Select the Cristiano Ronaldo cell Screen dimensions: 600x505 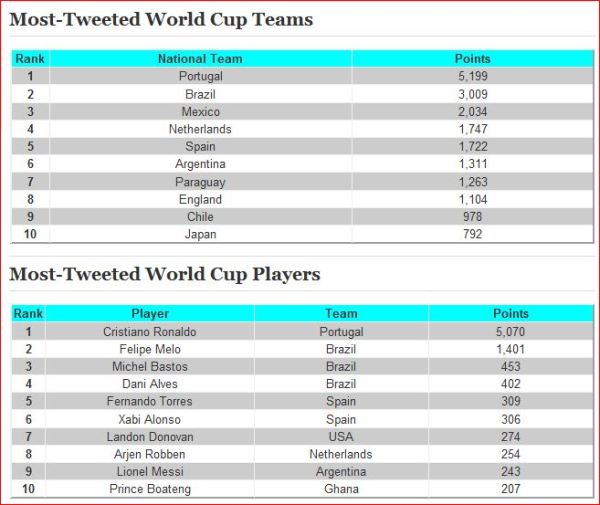pos(150,332)
